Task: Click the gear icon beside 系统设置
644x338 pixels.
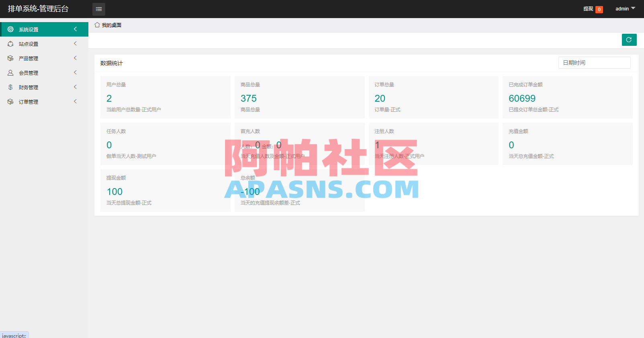Action: pos(10,29)
